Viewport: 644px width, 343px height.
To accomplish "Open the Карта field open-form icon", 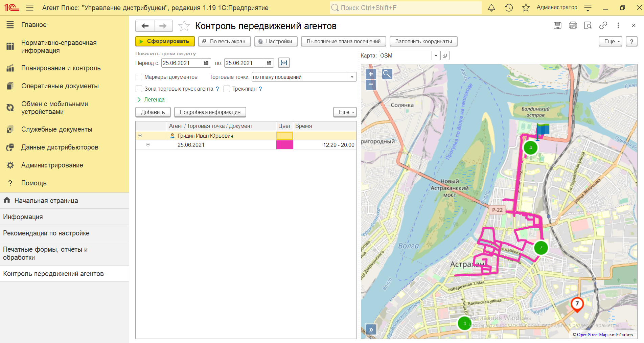I will pyautogui.click(x=445, y=55).
